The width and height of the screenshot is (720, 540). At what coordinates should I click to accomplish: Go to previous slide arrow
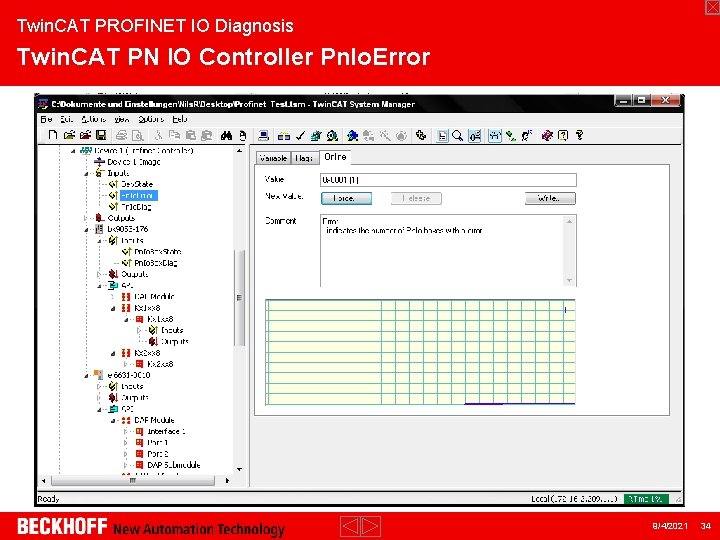[x=350, y=526]
